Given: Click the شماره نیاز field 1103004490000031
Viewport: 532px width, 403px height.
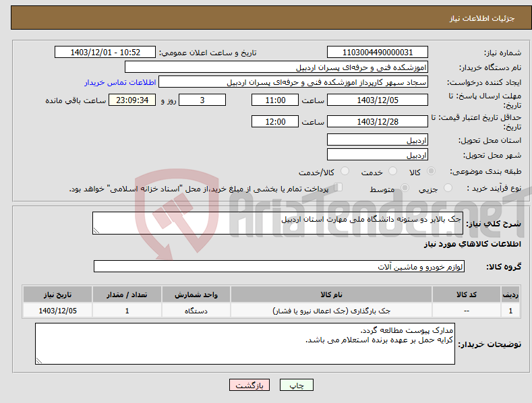Looking at the screenshot, I should click(378, 53).
